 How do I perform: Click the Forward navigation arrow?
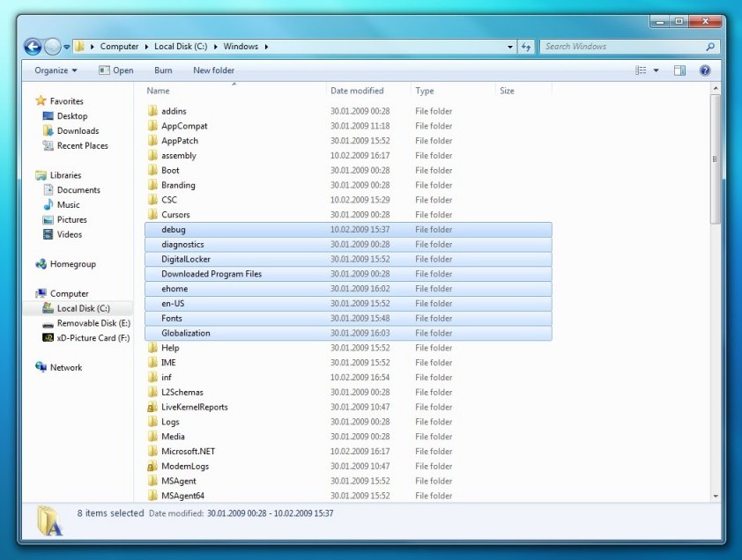click(x=53, y=47)
